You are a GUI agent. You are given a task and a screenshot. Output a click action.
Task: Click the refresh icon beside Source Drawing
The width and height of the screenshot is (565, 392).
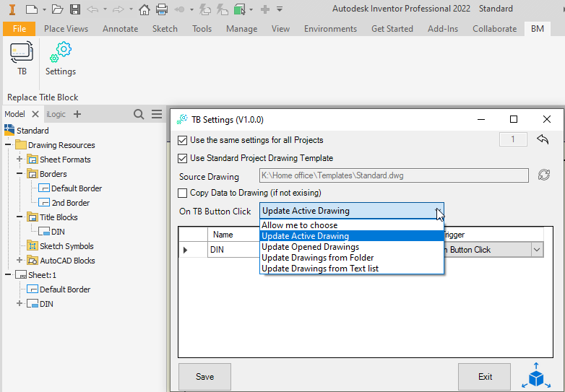point(544,175)
